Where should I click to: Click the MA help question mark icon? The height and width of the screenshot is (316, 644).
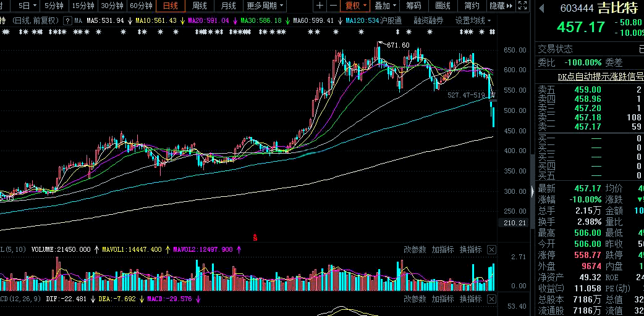click(68, 20)
